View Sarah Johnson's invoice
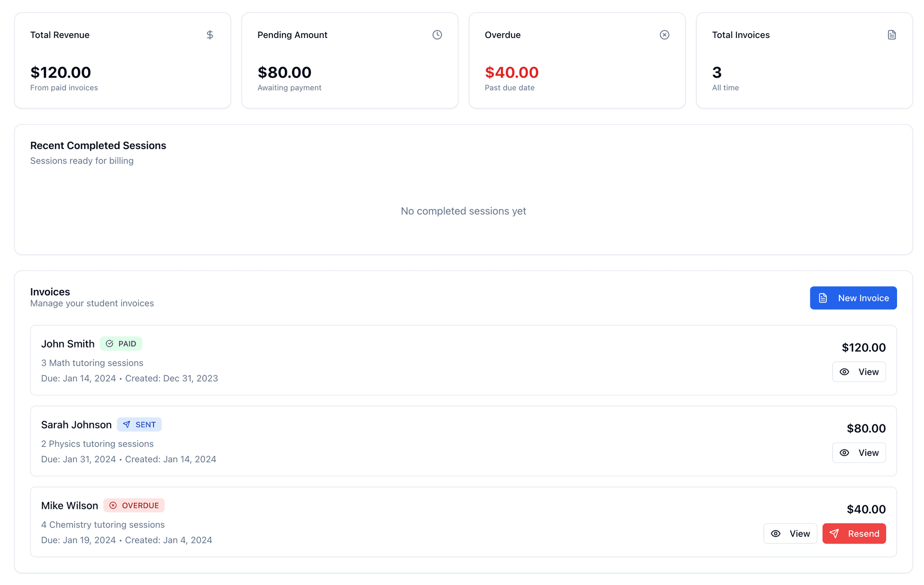Image resolution: width=924 pixels, height=585 pixels. [x=859, y=453]
